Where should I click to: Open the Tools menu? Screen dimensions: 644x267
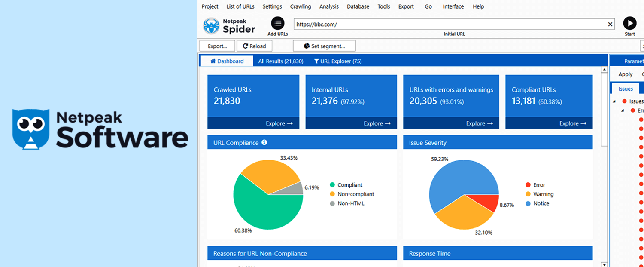384,6
